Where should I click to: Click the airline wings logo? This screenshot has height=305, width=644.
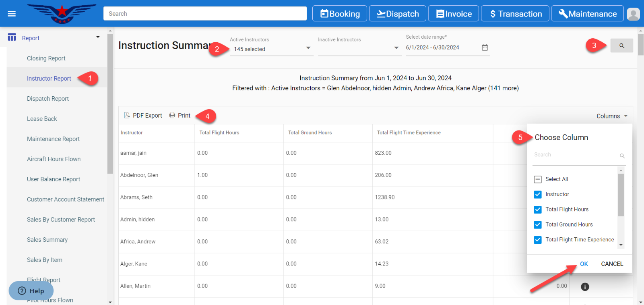62,13
